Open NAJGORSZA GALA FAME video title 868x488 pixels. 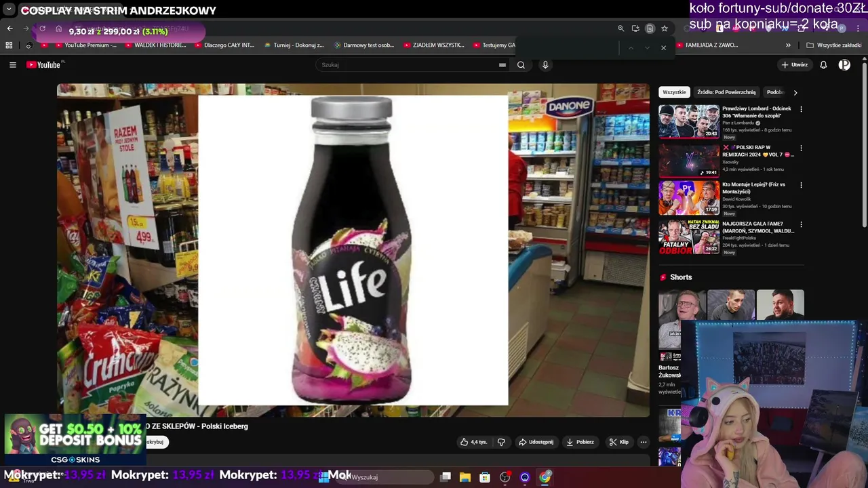pyautogui.click(x=757, y=227)
